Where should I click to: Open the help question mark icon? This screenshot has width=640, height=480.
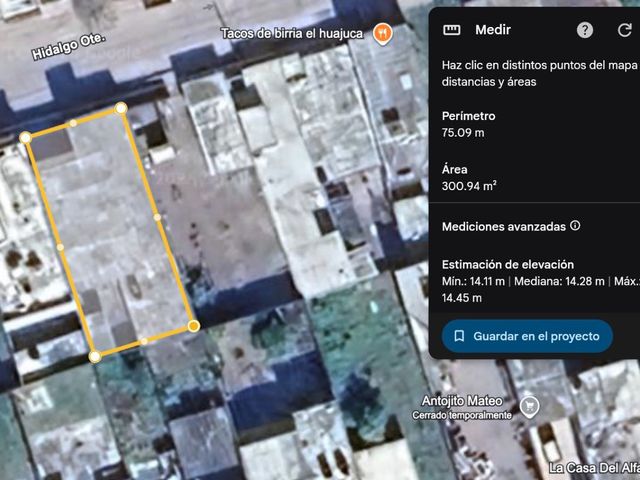tap(584, 30)
